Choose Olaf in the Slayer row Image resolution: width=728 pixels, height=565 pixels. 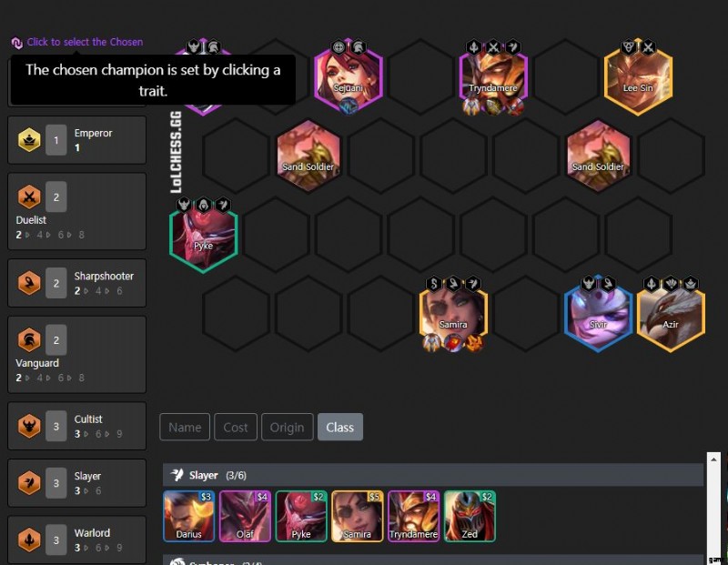pos(245,516)
